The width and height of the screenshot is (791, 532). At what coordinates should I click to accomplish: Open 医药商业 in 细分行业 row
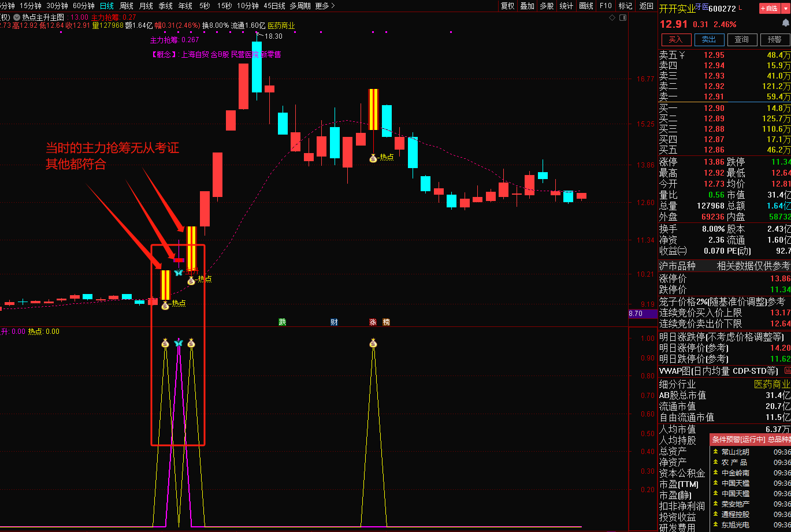(772, 384)
